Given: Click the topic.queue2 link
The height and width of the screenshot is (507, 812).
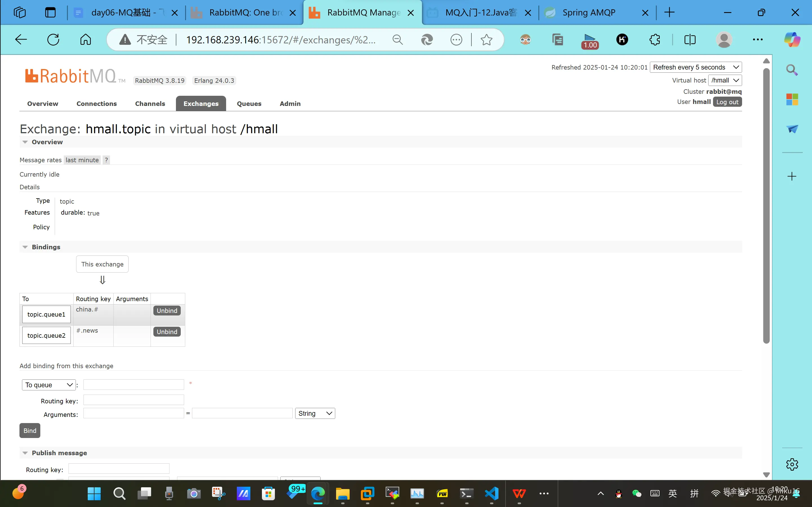Looking at the screenshot, I should (46, 335).
